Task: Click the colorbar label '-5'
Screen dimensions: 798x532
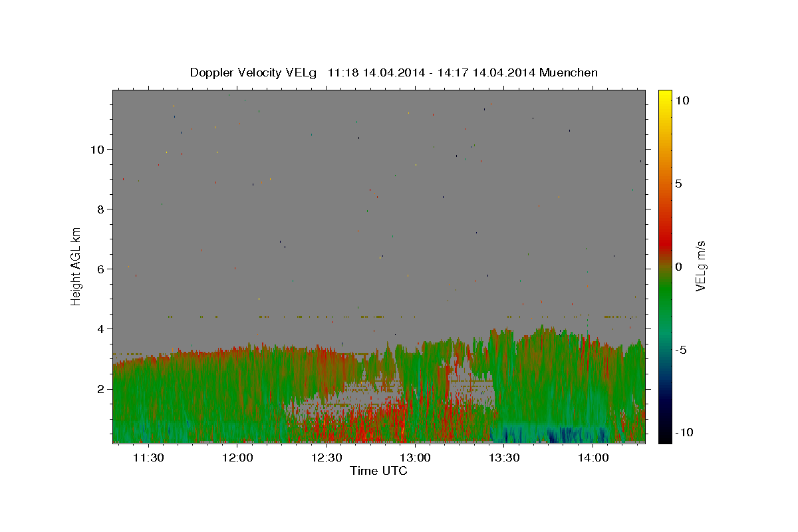Action: [680, 350]
